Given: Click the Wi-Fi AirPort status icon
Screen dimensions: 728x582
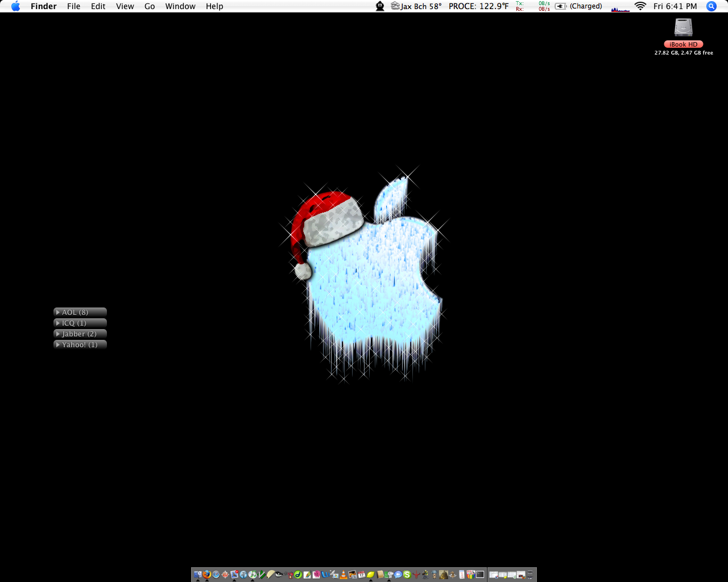Looking at the screenshot, I should click(640, 6).
